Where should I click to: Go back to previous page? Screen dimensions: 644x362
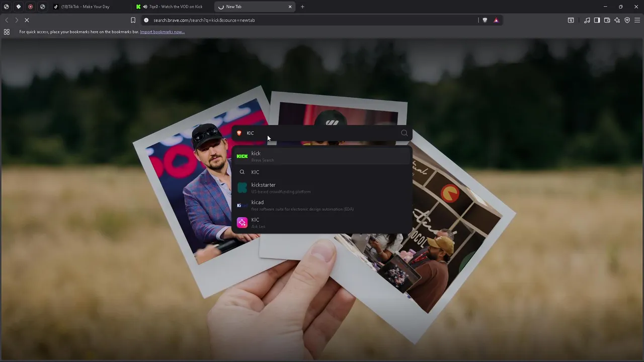tap(7, 20)
